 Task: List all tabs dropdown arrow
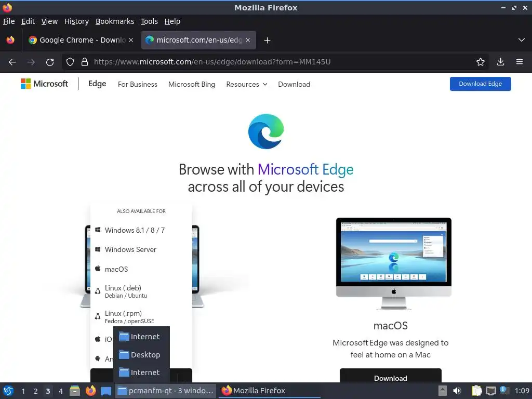coord(522,40)
